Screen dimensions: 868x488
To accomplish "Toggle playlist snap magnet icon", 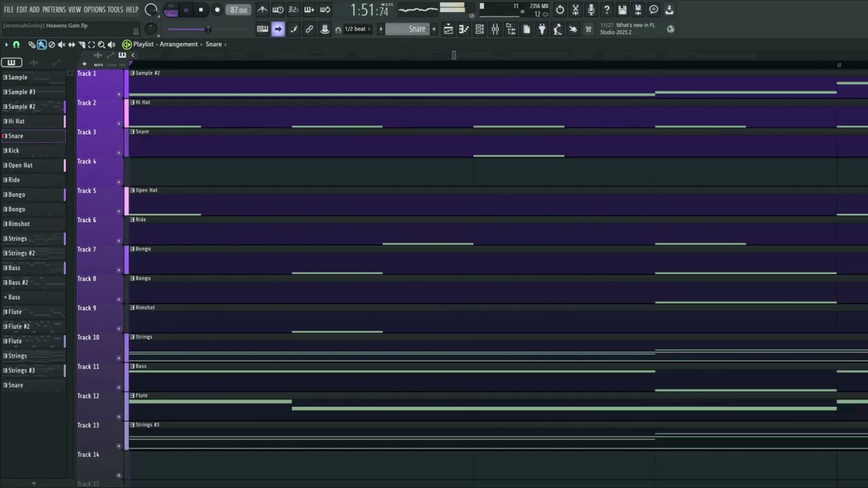I will [x=16, y=45].
